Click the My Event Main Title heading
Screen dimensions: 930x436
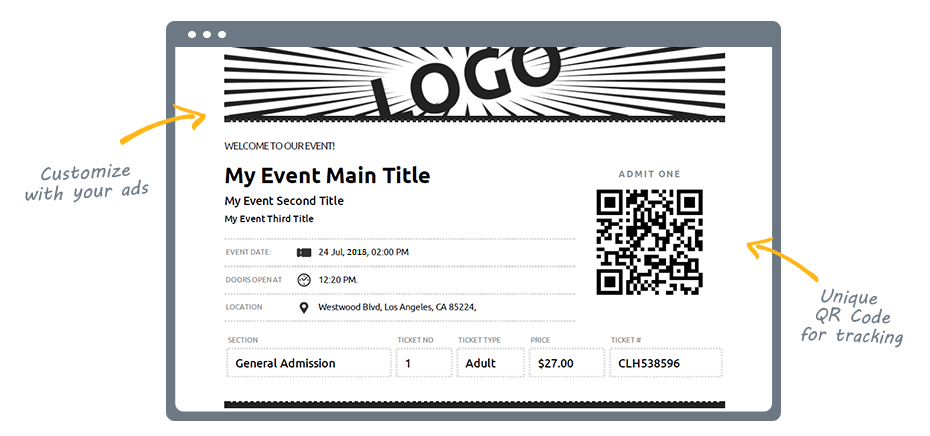pos(327,176)
